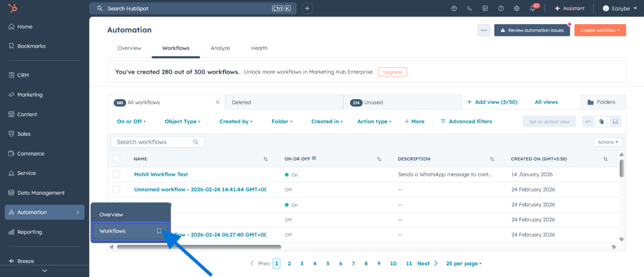This screenshot has height=277, width=644.
Task: Open the upgrade arrow icon in top bar
Action: point(454,8)
